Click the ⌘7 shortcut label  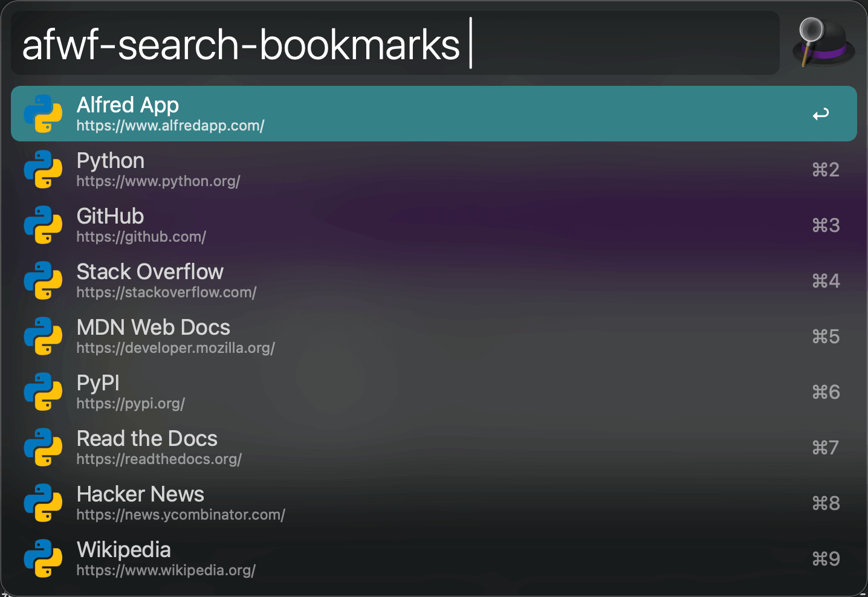(x=826, y=448)
